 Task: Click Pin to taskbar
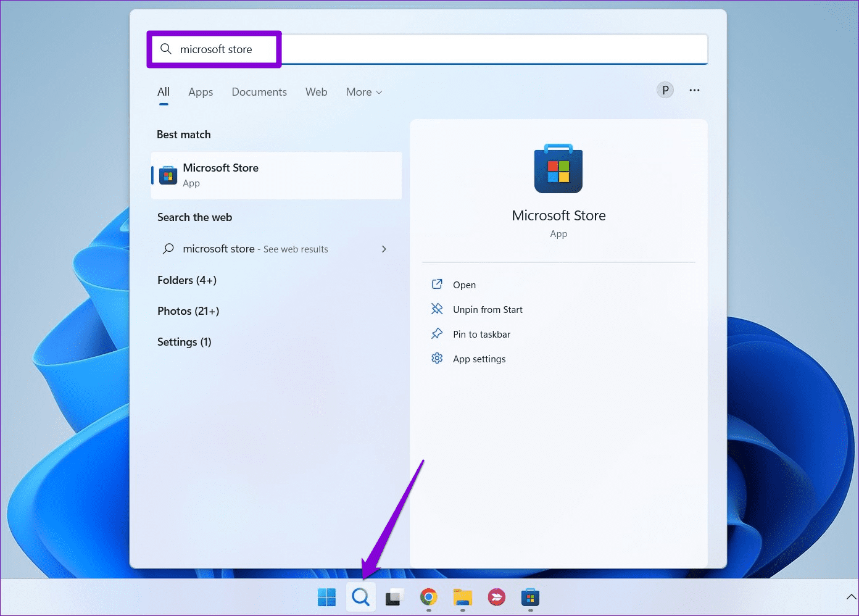pyautogui.click(x=481, y=334)
